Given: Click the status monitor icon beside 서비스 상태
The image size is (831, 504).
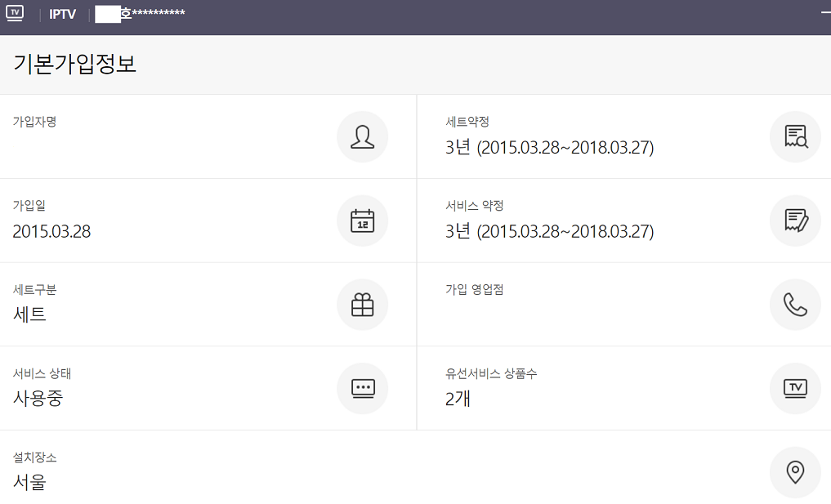Looking at the screenshot, I should 362,388.
